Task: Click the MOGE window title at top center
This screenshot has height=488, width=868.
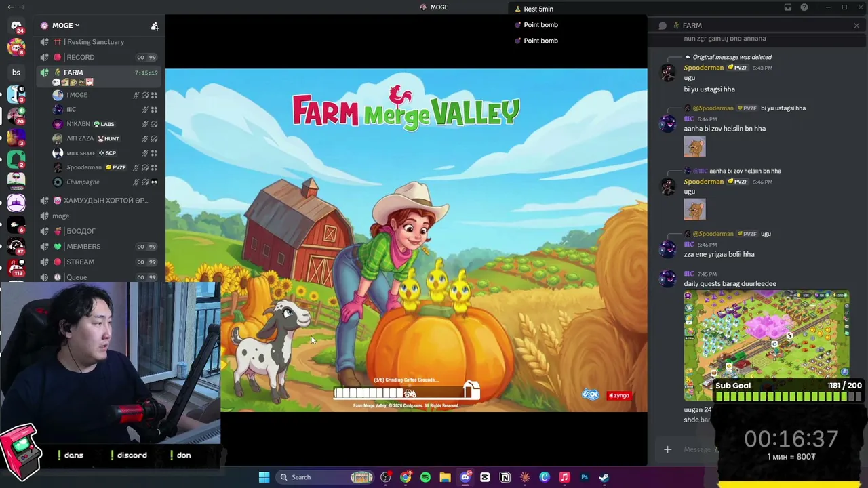Action: pyautogui.click(x=434, y=7)
